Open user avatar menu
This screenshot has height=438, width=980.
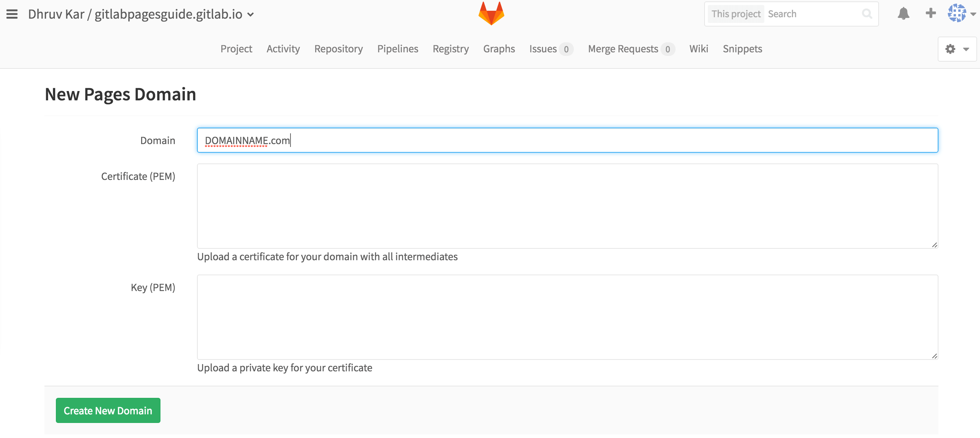point(956,14)
